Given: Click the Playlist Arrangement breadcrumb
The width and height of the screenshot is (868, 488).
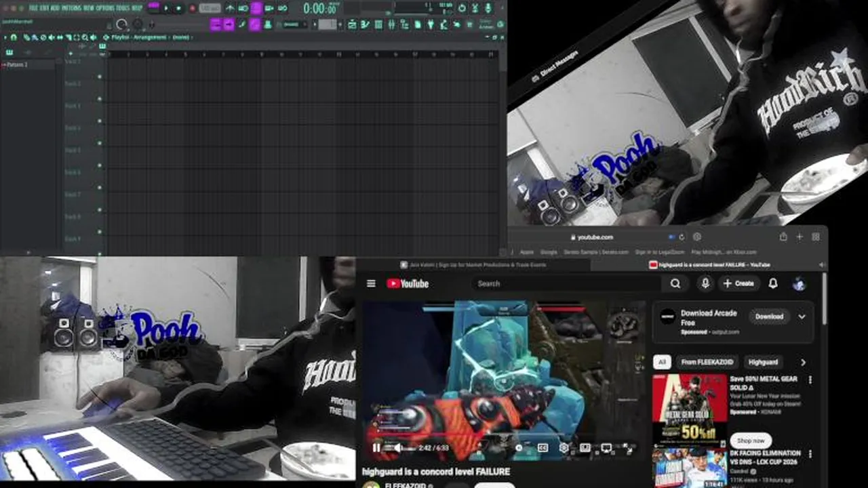Looking at the screenshot, I should pyautogui.click(x=138, y=37).
